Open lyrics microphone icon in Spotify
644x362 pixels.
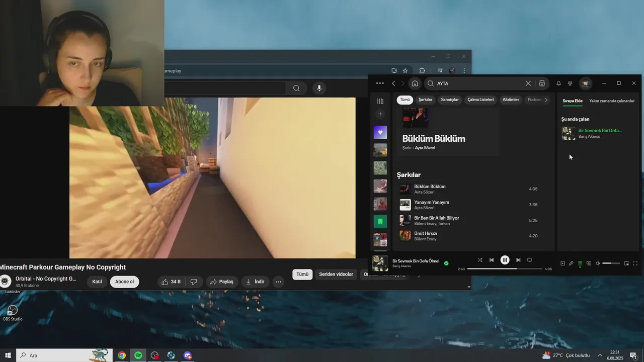point(571,263)
